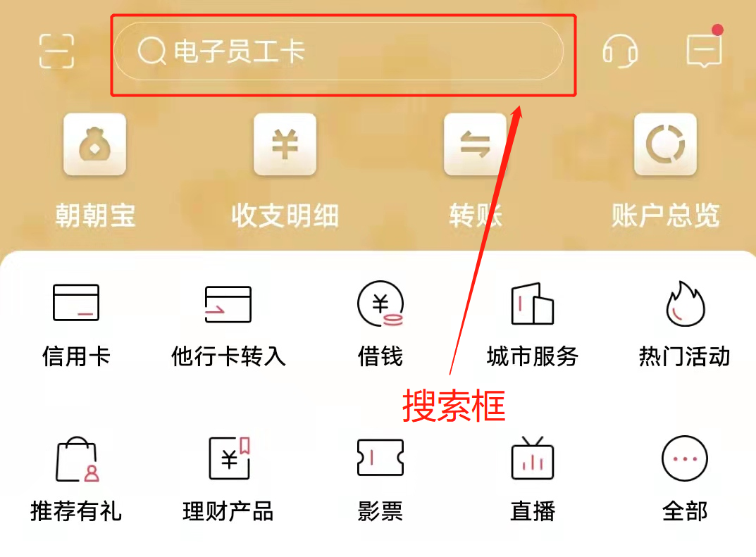Tap the 转账 transfer arrows icon
Image resolution: width=756 pixels, height=557 pixels.
(475, 144)
